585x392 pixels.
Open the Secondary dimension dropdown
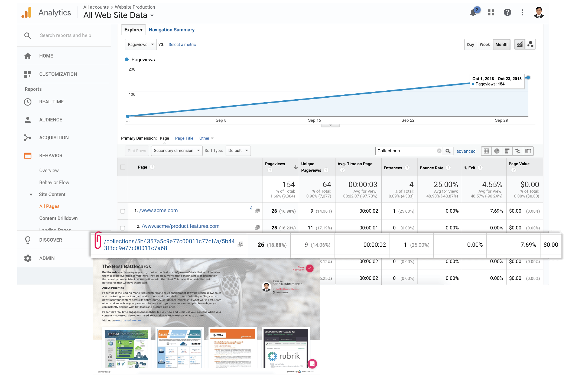click(x=177, y=151)
